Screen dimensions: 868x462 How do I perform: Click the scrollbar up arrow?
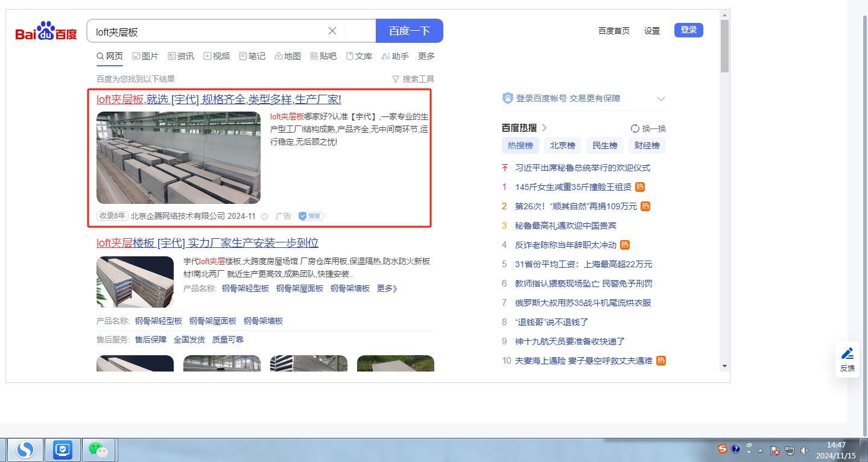(x=724, y=14)
